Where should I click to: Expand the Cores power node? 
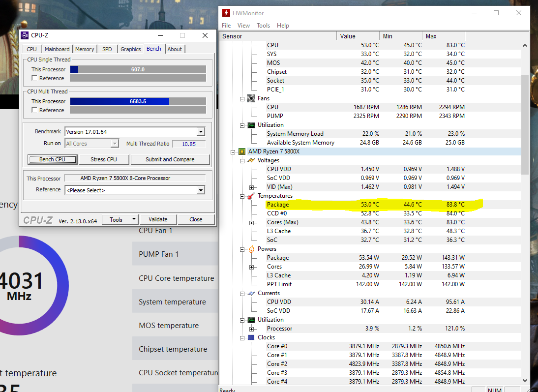[x=251, y=267]
